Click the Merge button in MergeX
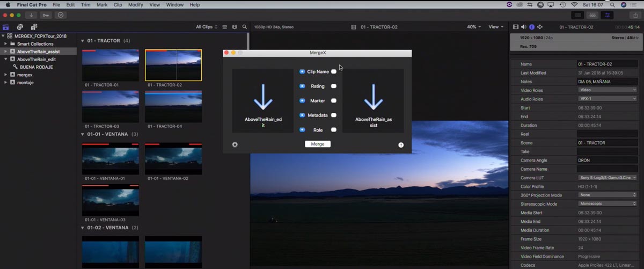 [318, 144]
